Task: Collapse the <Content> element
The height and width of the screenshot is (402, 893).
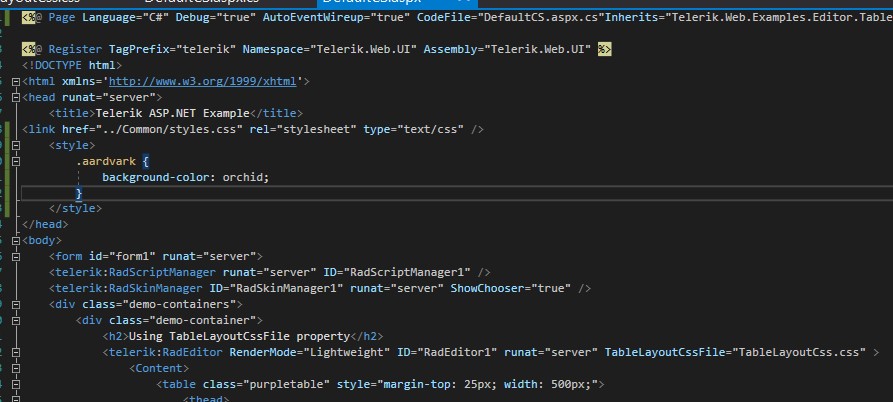Action: (15, 368)
